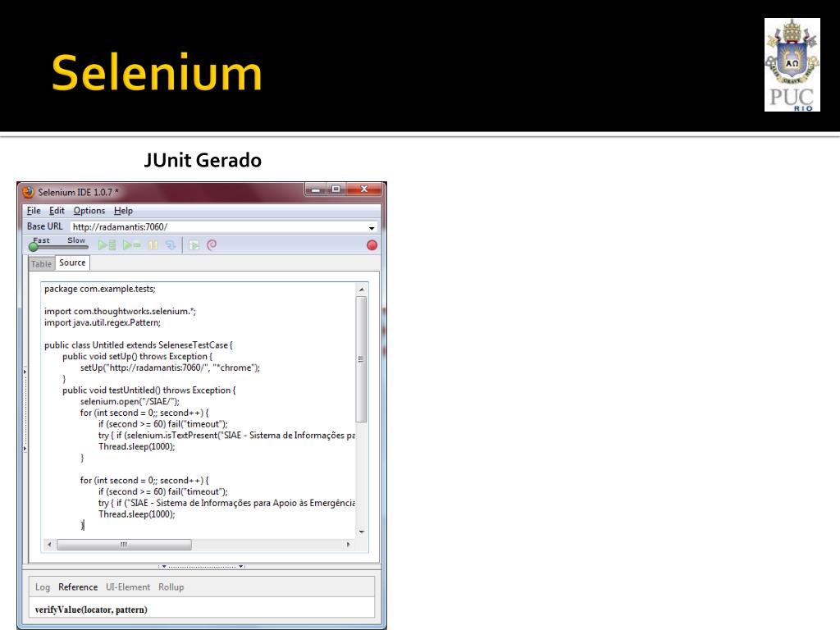Click the Fast-Slow speed slider handle

(33, 247)
